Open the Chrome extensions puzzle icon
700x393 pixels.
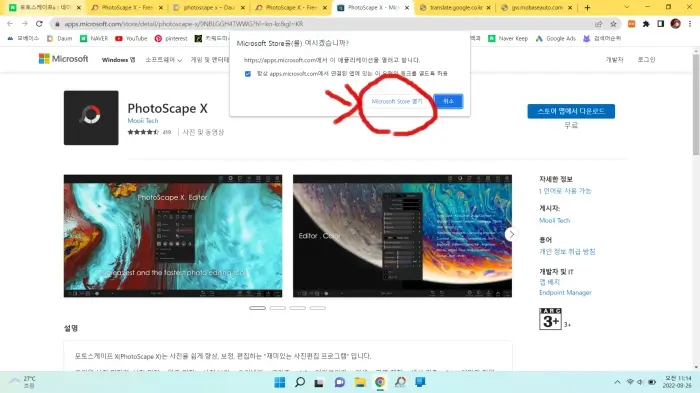[x=646, y=24]
